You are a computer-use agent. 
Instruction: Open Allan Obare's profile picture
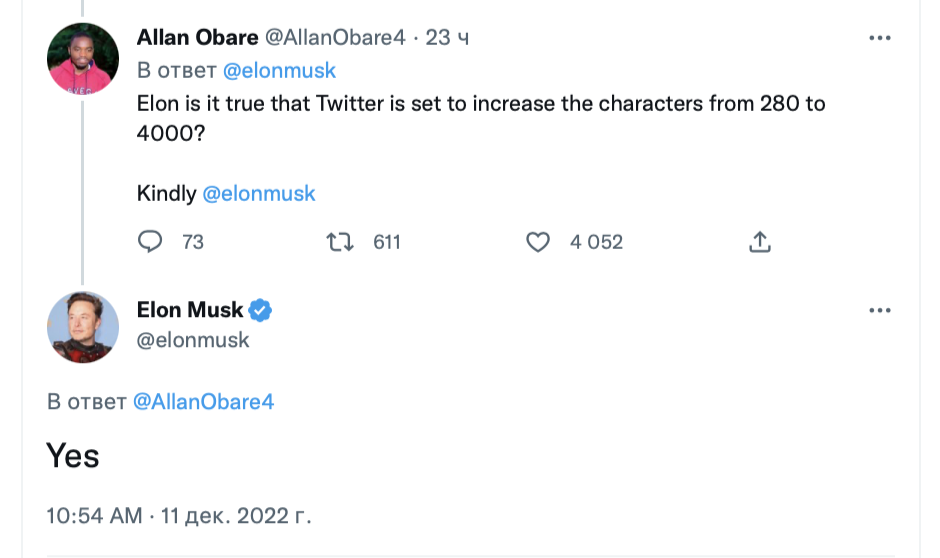tap(83, 60)
